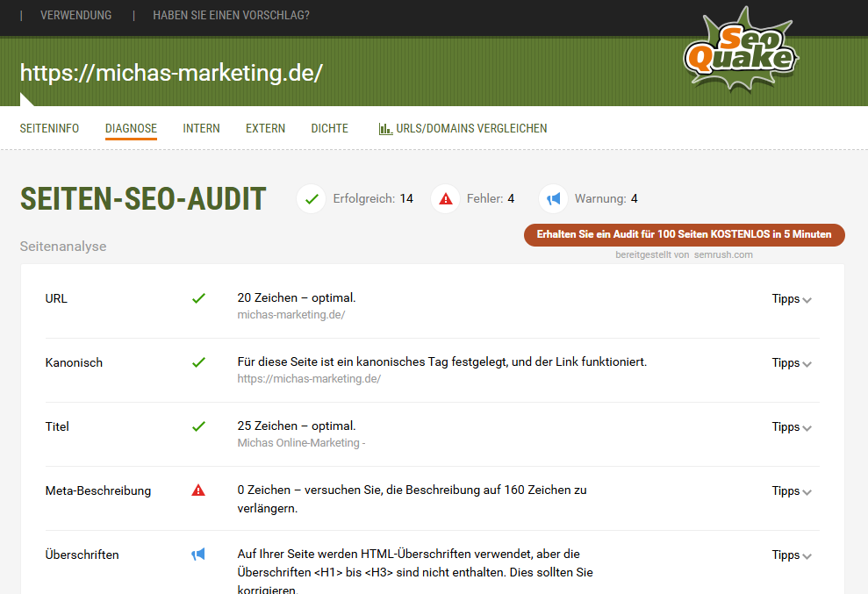Expand Tipps for the URL row
The height and width of the screenshot is (594, 868).
pyautogui.click(x=792, y=299)
